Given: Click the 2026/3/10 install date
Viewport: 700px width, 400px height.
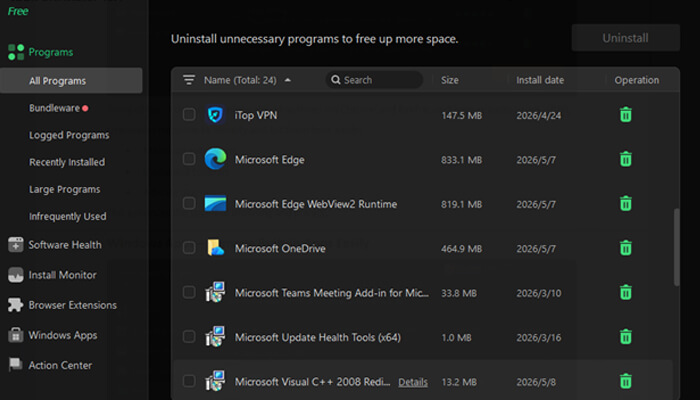Looking at the screenshot, I should pyautogui.click(x=539, y=293).
